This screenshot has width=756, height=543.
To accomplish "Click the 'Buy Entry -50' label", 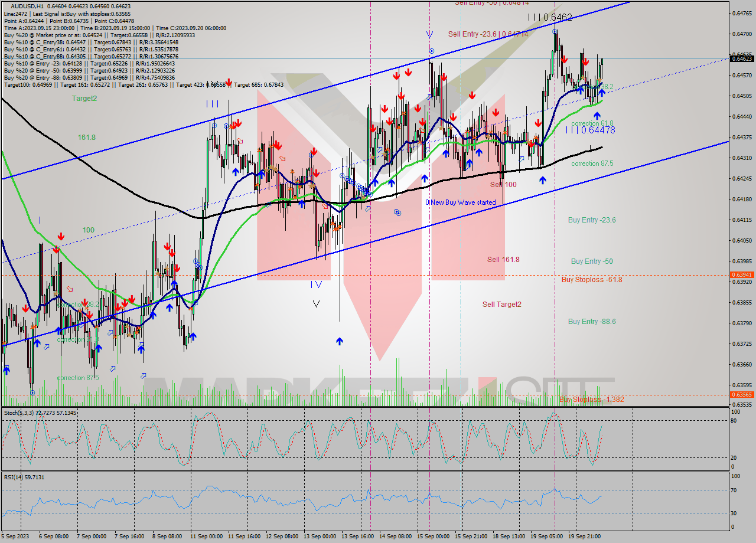I will (x=592, y=261).
